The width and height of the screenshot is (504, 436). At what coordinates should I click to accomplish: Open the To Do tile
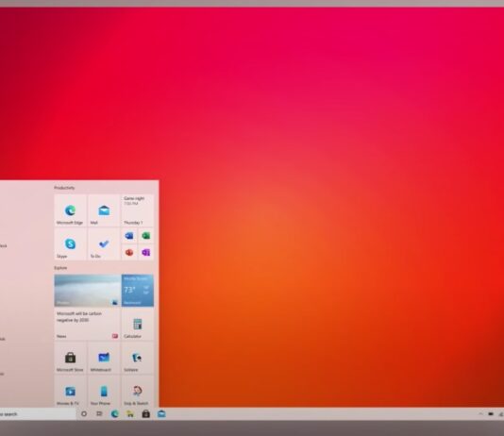pyautogui.click(x=104, y=243)
